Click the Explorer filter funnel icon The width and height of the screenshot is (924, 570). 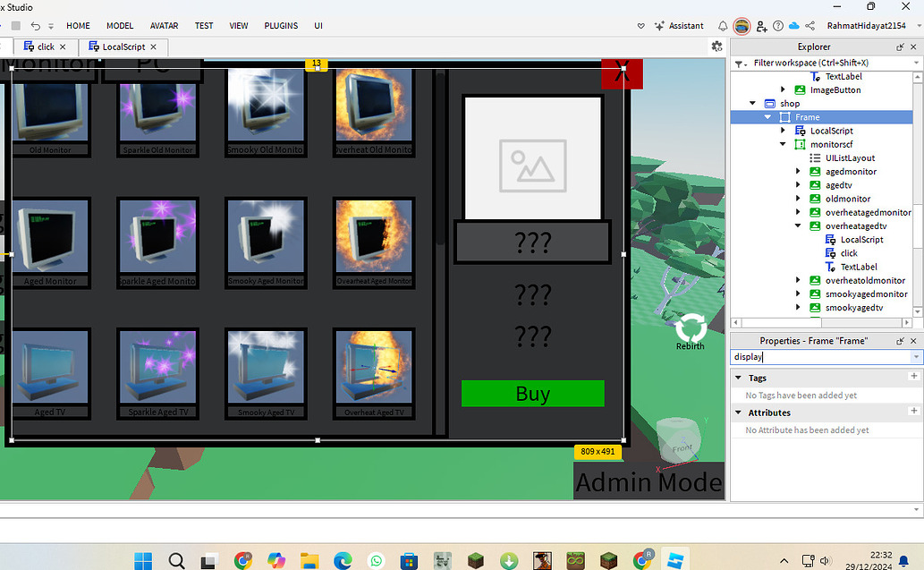tap(740, 63)
